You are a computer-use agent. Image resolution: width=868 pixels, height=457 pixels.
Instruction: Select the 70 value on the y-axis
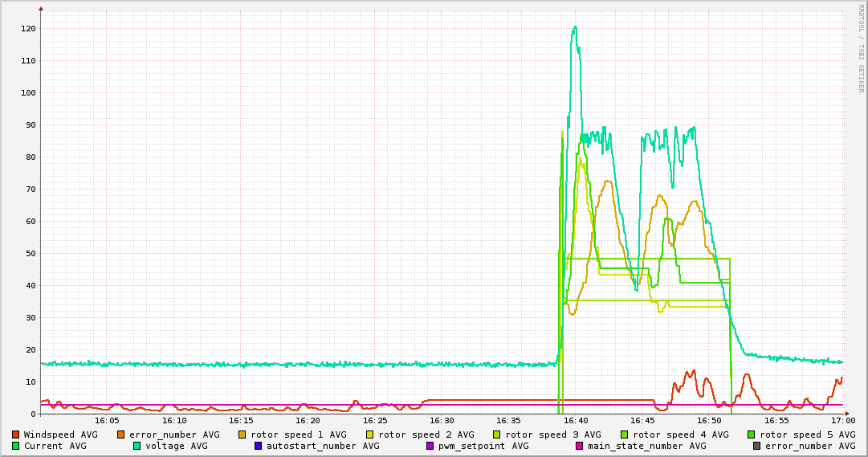[31, 190]
